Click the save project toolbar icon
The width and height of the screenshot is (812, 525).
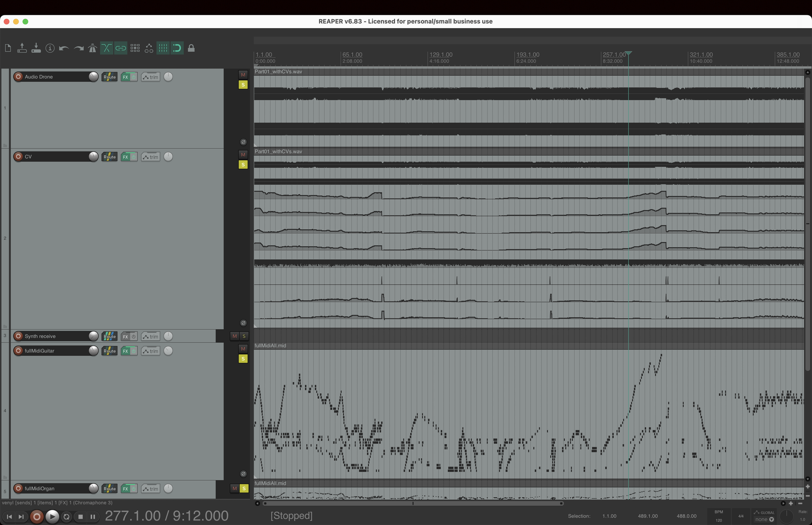click(36, 48)
